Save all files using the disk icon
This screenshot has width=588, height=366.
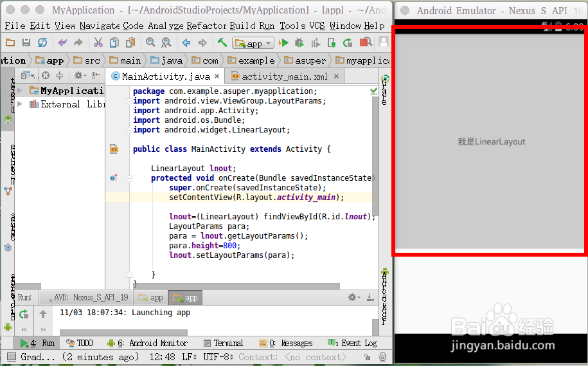(26, 43)
